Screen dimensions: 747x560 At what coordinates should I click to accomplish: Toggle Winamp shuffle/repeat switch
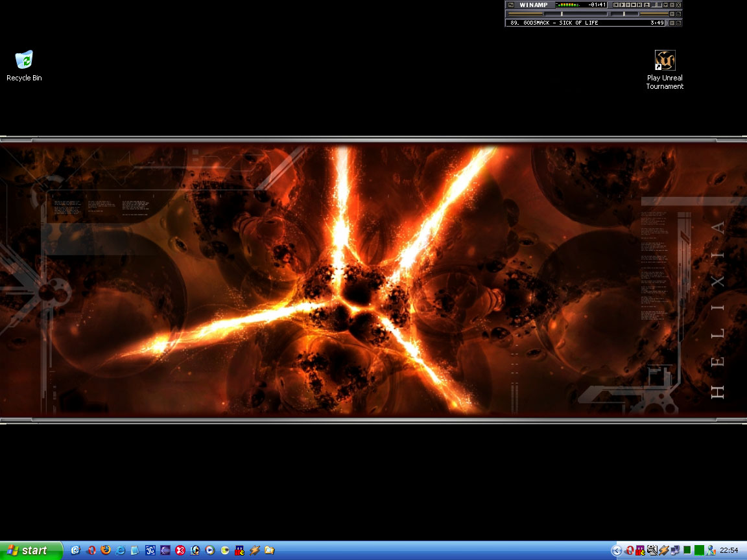(x=657, y=5)
